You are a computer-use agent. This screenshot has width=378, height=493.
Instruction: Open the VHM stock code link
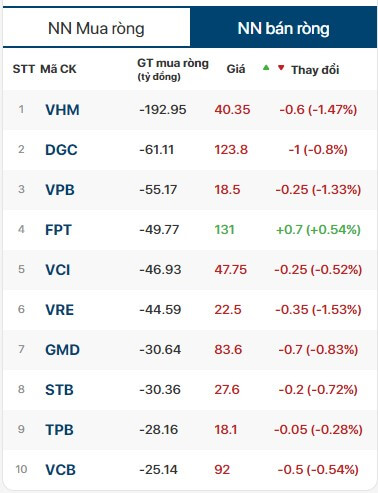62,110
